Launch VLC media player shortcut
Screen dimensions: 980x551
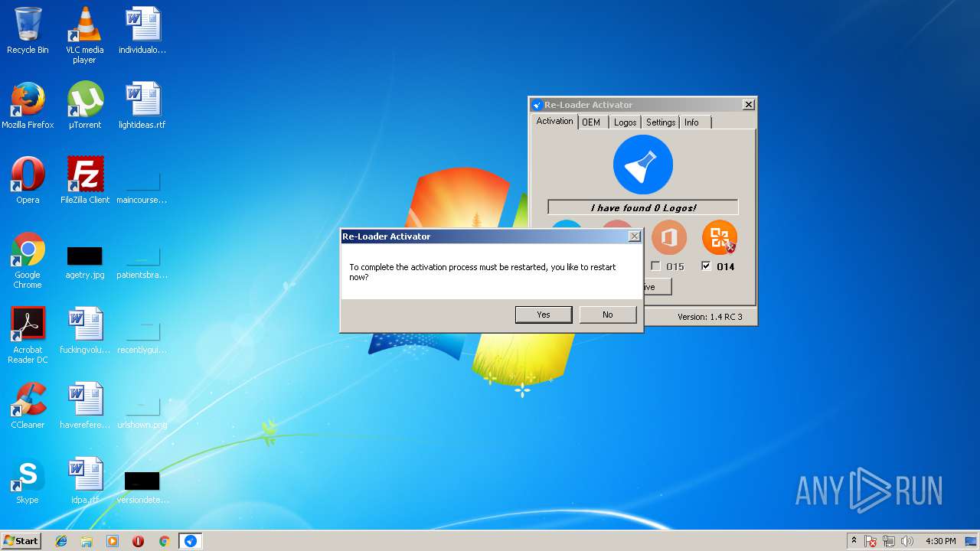tap(84, 34)
